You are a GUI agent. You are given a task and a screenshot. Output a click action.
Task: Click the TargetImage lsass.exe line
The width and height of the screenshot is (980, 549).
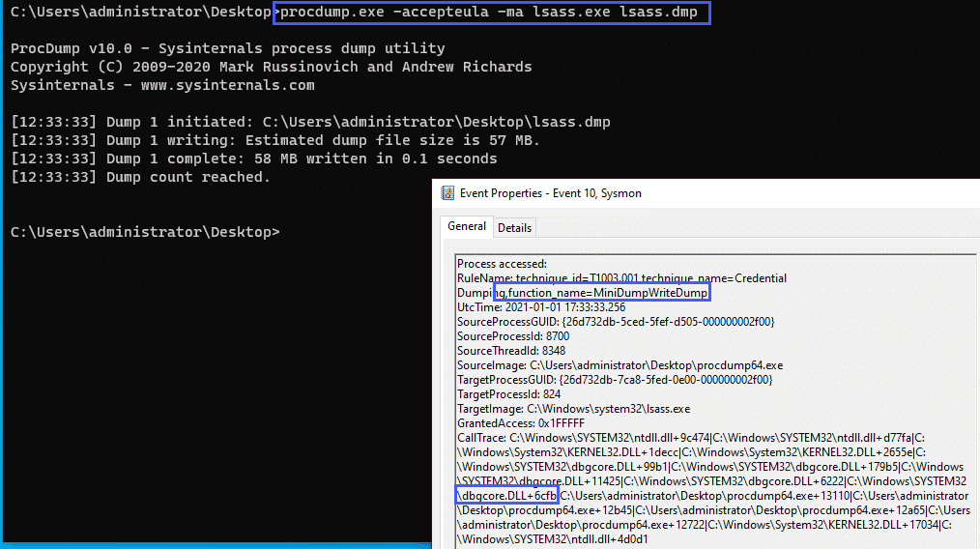pyautogui.click(x=574, y=409)
